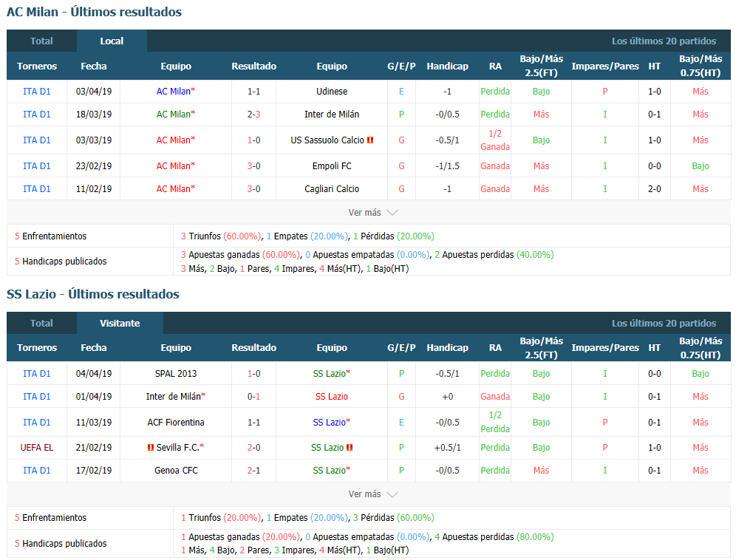This screenshot has height=560, width=736.
Task: Click 2-0 result of Sevilla match
Action: (x=254, y=448)
